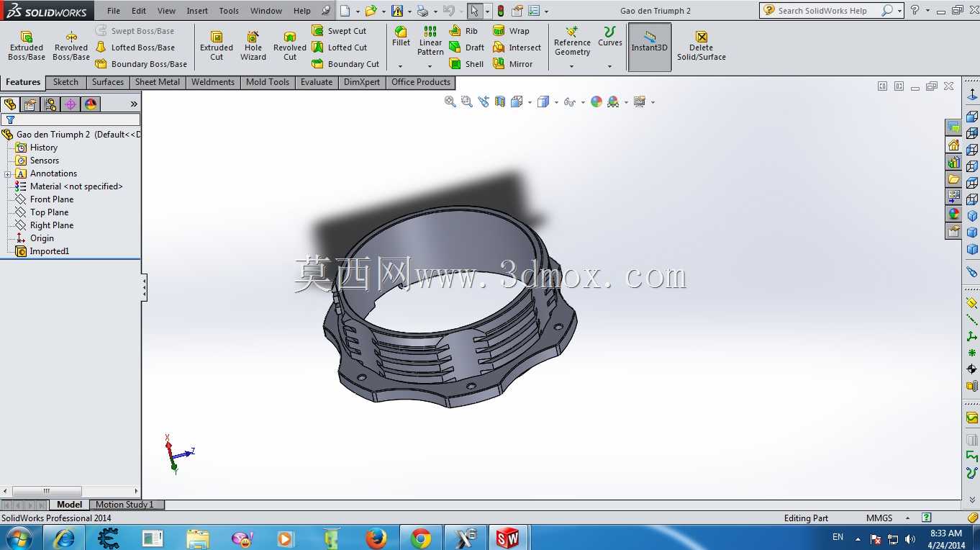Open the Reference Geometry dropdown arrow
The width and height of the screenshot is (980, 550).
coord(572,66)
